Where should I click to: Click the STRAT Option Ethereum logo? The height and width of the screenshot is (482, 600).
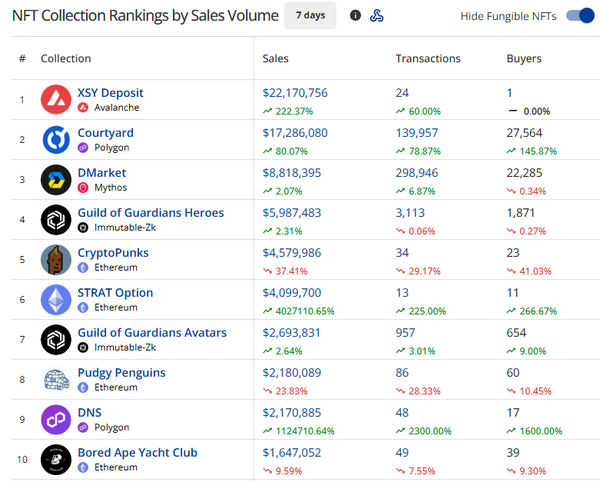point(56,300)
